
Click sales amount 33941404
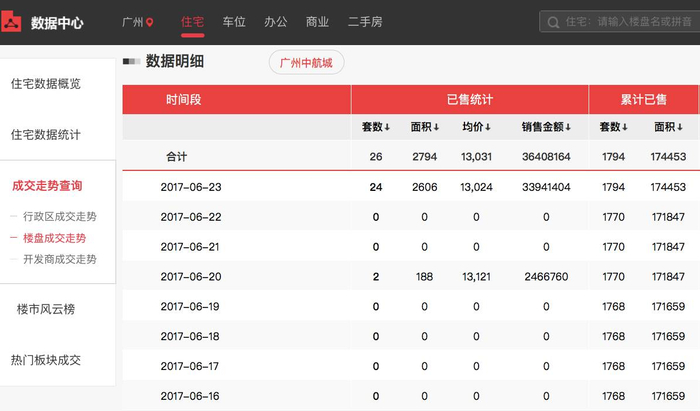(x=546, y=187)
